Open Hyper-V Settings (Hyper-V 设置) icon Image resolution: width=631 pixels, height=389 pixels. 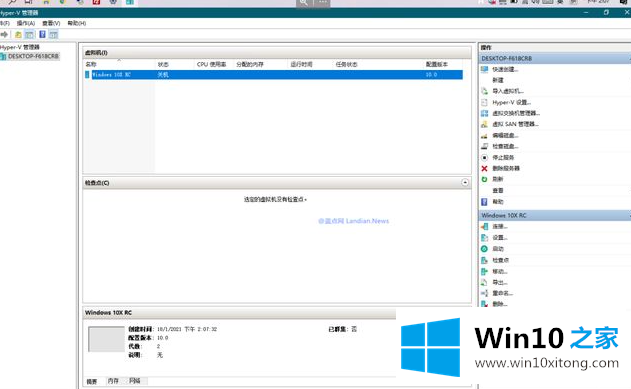click(485, 102)
